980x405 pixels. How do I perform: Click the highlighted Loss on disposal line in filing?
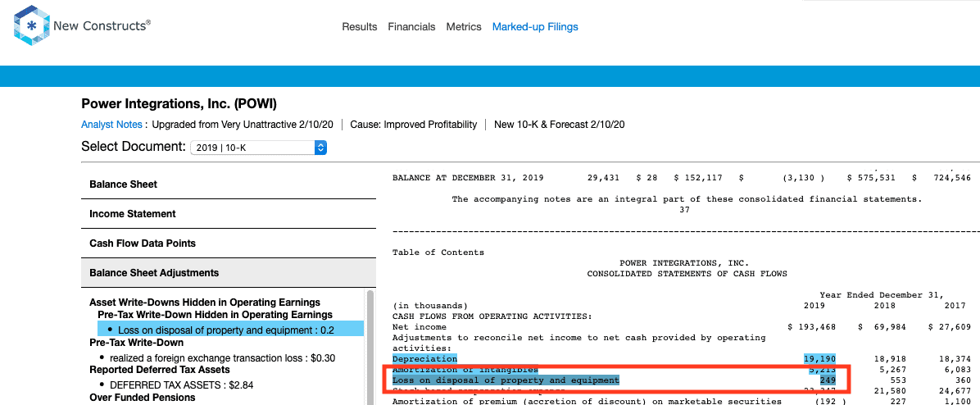click(x=506, y=380)
